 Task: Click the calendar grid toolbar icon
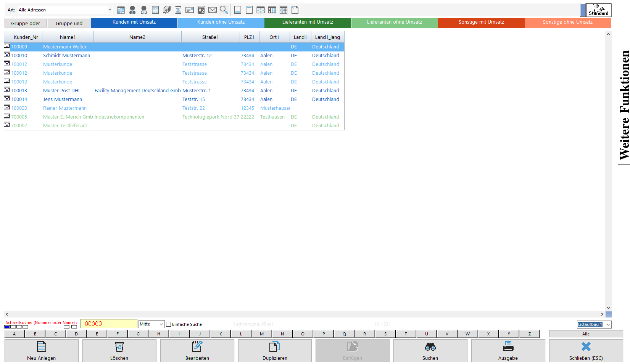(x=121, y=10)
